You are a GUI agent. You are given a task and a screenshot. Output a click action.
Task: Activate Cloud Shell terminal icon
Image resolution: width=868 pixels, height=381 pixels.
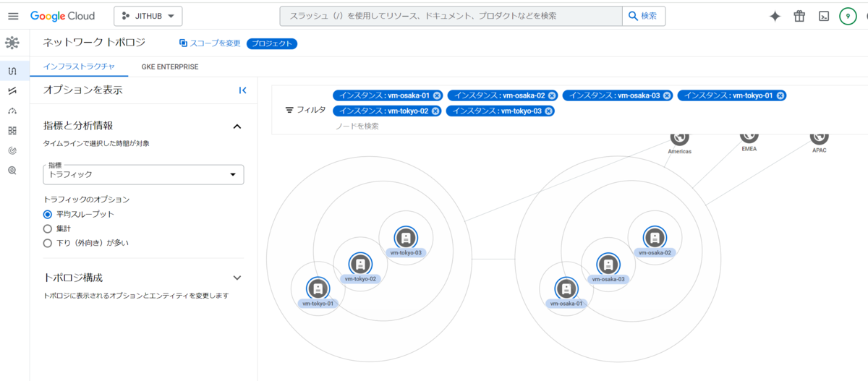pyautogui.click(x=823, y=16)
